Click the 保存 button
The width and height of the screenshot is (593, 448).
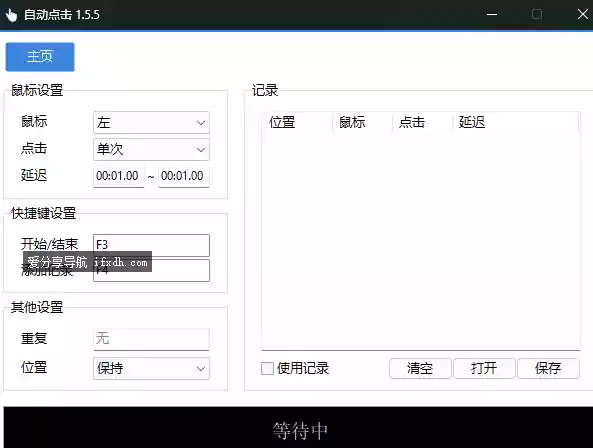tap(548, 368)
